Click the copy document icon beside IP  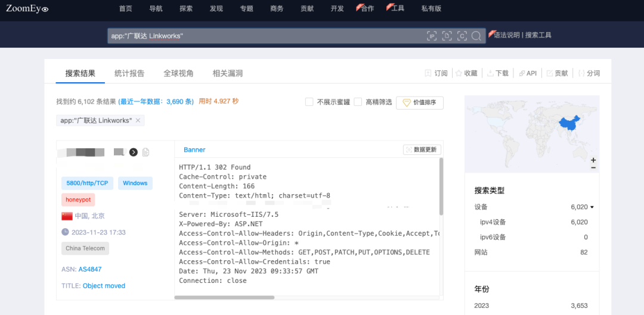(x=145, y=152)
